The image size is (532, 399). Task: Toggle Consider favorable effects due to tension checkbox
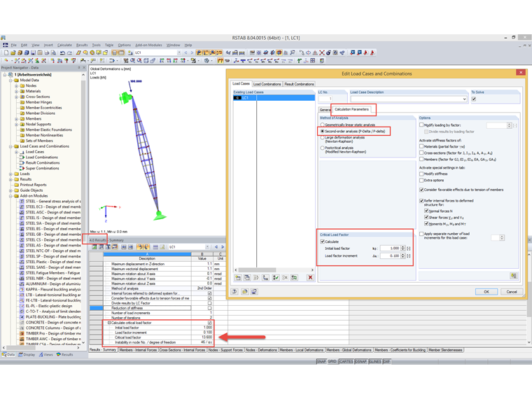click(421, 190)
